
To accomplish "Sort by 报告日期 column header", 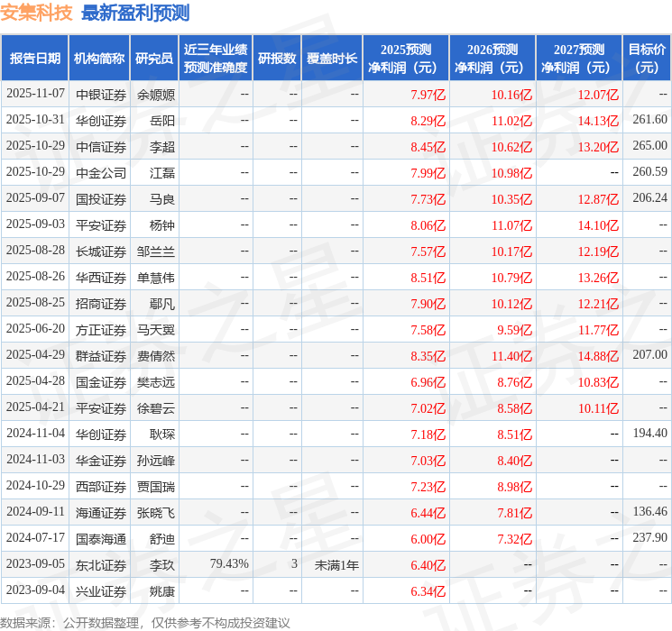I will [x=35, y=59].
